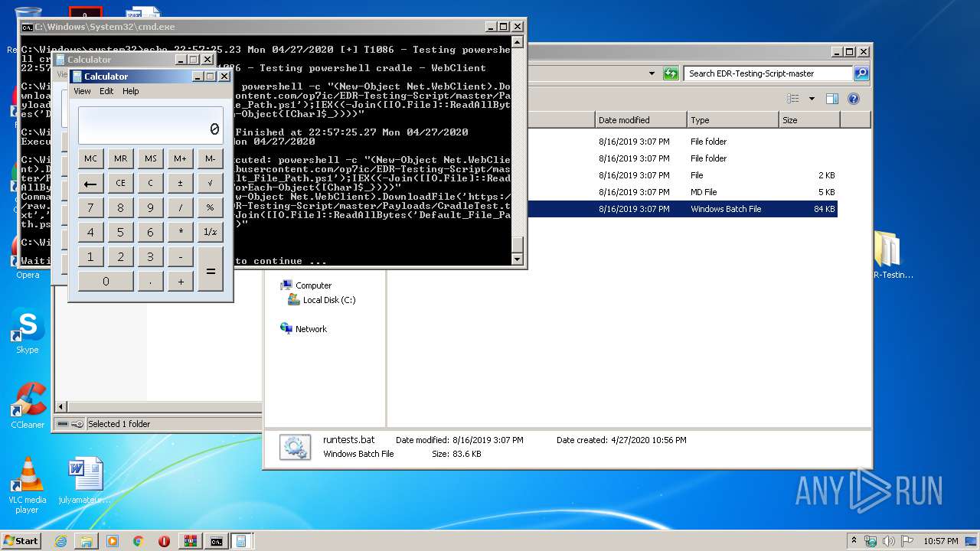Select Computer in the navigation pane
This screenshot has width=980, height=551.
click(306, 285)
